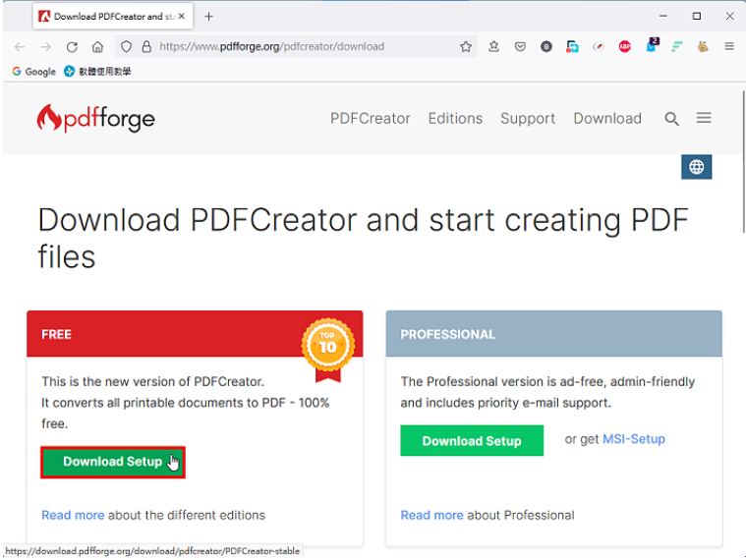This screenshot has width=746, height=560.
Task: Click the pdfforge logo
Action: (x=95, y=118)
